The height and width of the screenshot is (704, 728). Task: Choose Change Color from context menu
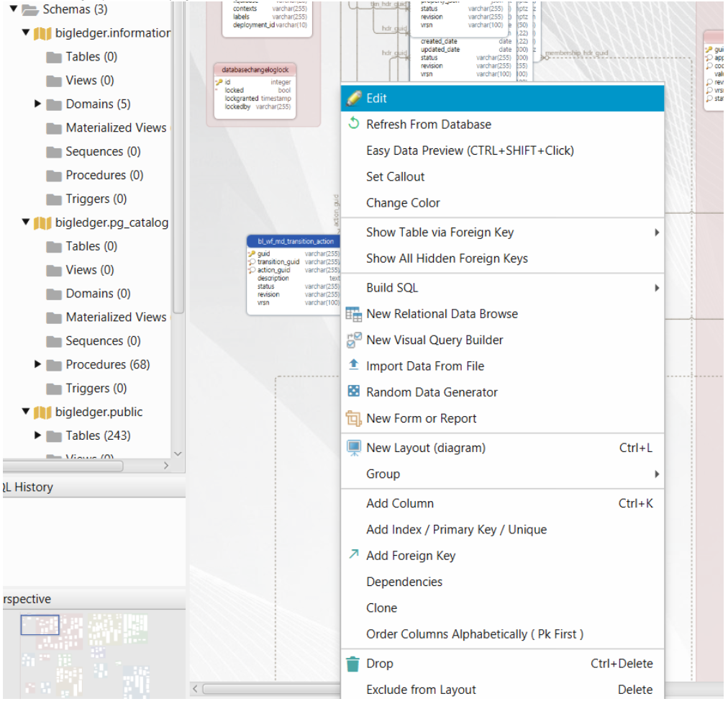pos(403,203)
